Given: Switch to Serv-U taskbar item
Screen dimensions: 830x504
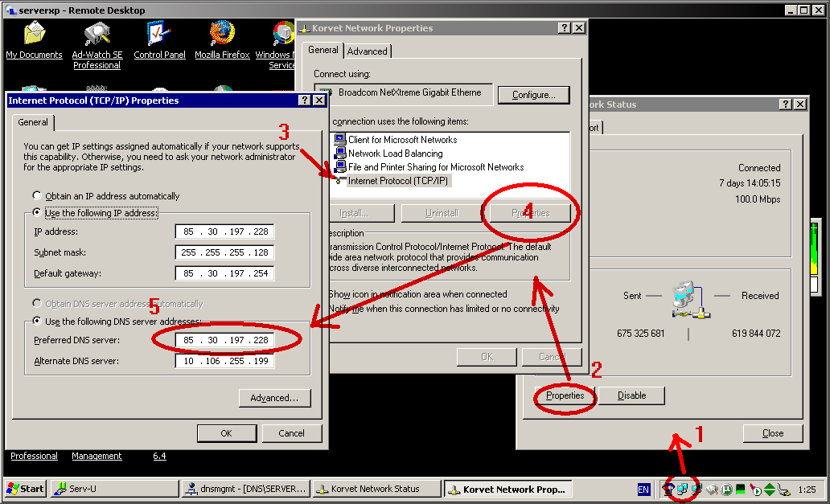Looking at the screenshot, I should click(x=115, y=489).
